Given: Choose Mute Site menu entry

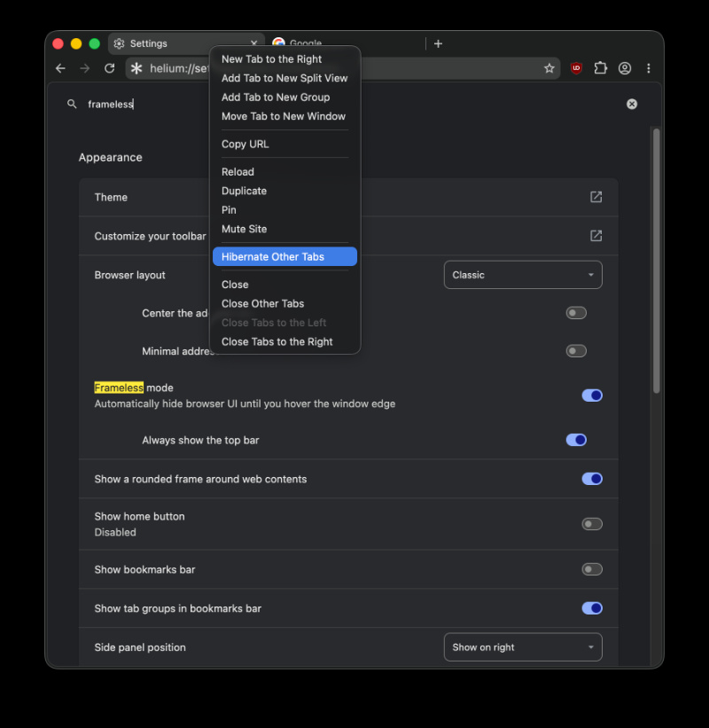Looking at the screenshot, I should pos(284,229).
